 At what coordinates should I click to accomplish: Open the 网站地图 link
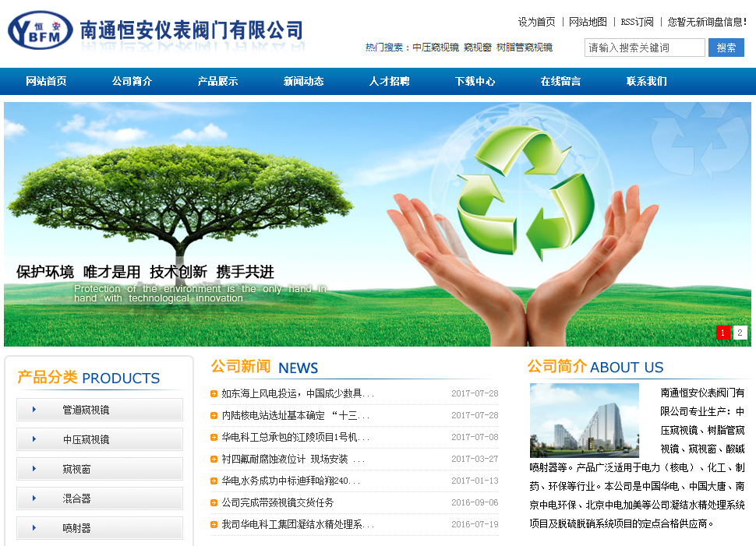point(588,22)
